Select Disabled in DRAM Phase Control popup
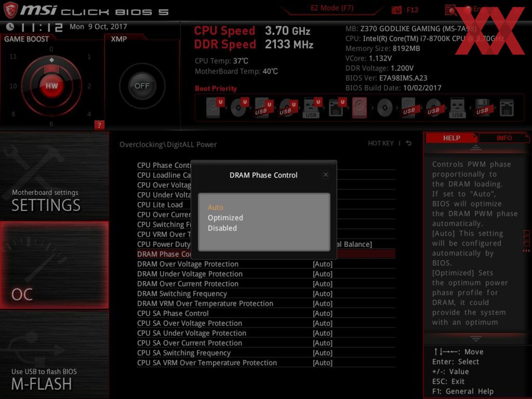The image size is (532, 399). coord(222,228)
